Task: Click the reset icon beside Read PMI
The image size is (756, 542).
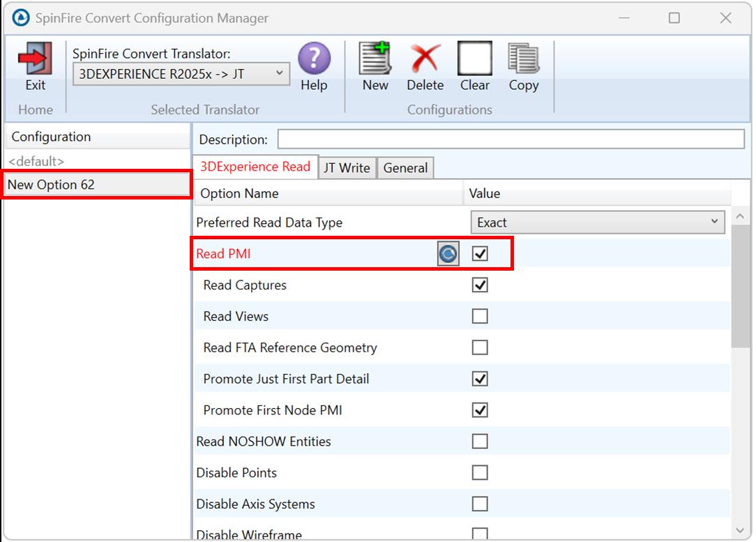Action: coord(448,254)
